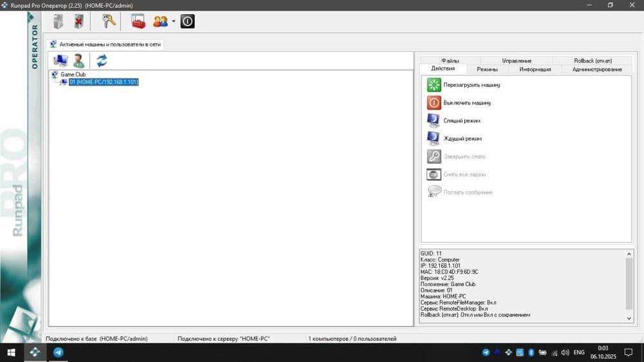Click the Runpad tray icon
644x362 pixels.
pos(509,352)
